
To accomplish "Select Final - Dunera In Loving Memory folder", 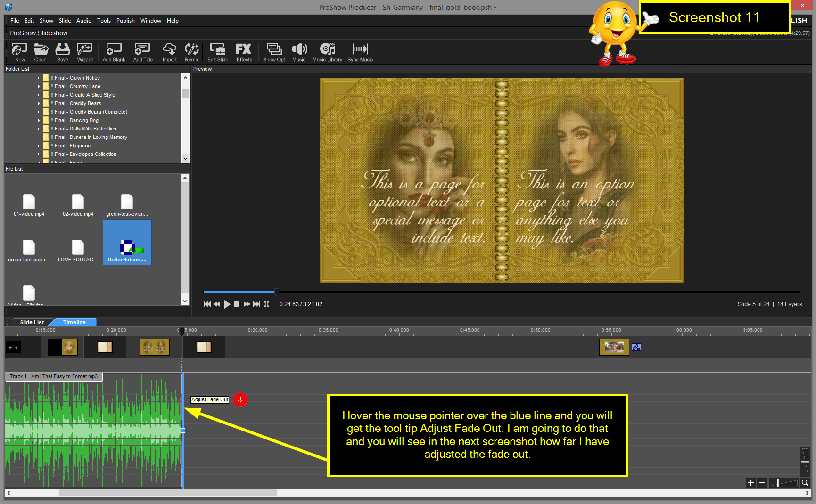I will [x=91, y=137].
